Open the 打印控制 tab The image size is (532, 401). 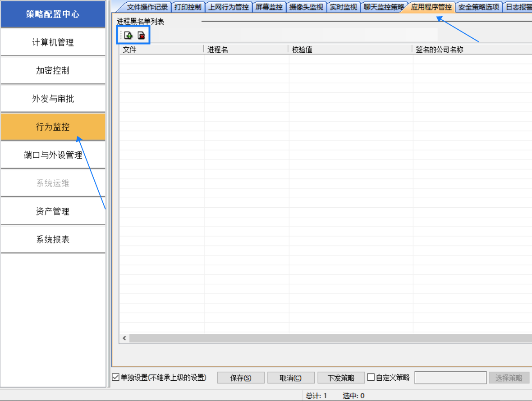click(188, 7)
